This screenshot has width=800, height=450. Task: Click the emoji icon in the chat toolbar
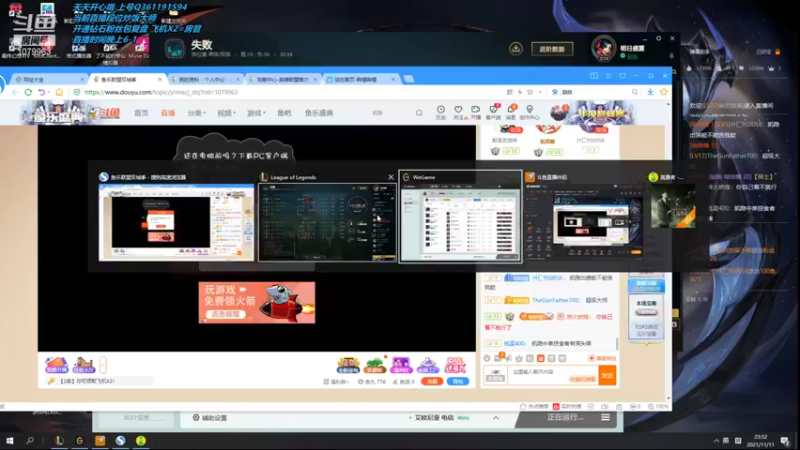[x=487, y=358]
